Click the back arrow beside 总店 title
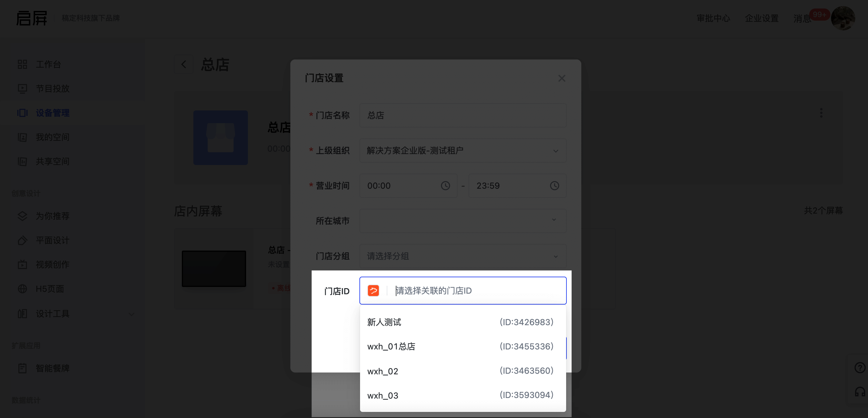The height and width of the screenshot is (418, 868). pyautogui.click(x=184, y=64)
